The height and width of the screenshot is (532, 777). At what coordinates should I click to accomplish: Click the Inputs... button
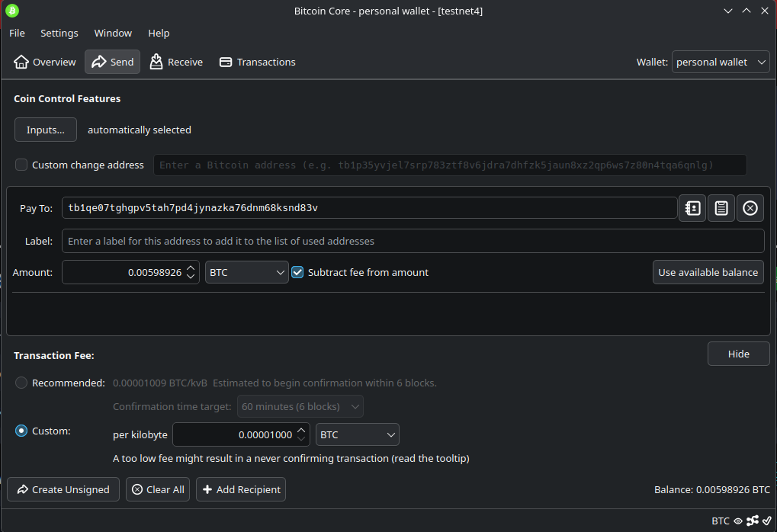pyautogui.click(x=46, y=130)
